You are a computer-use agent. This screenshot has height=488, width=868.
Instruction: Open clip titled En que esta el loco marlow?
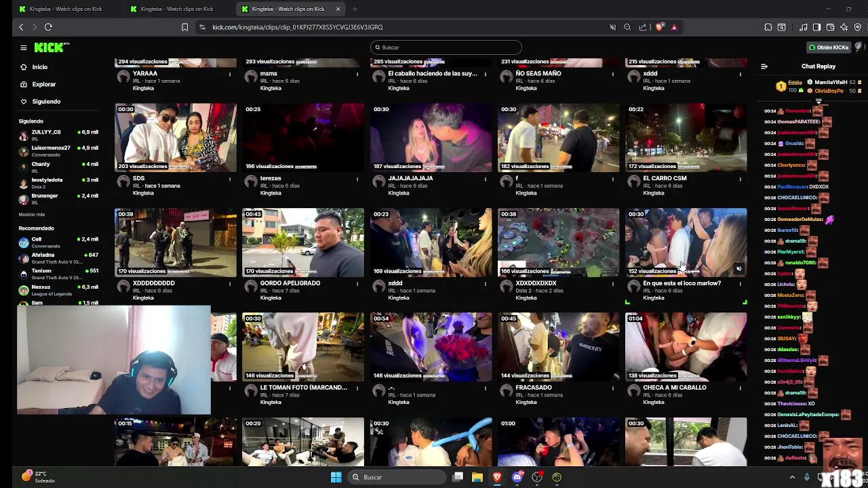point(682,283)
